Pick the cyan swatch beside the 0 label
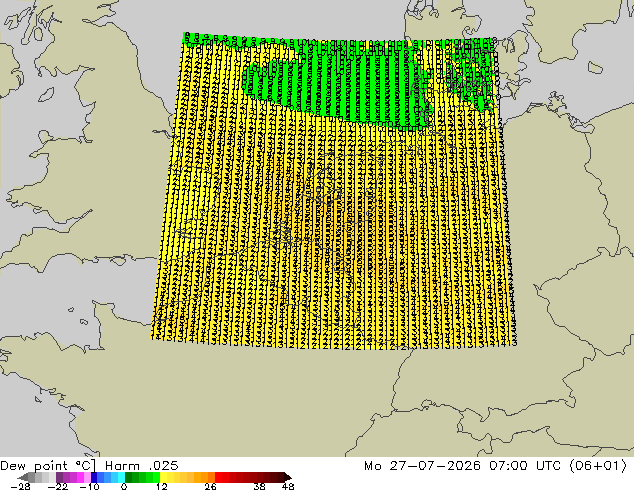This screenshot has width=634, height=490. (121, 477)
